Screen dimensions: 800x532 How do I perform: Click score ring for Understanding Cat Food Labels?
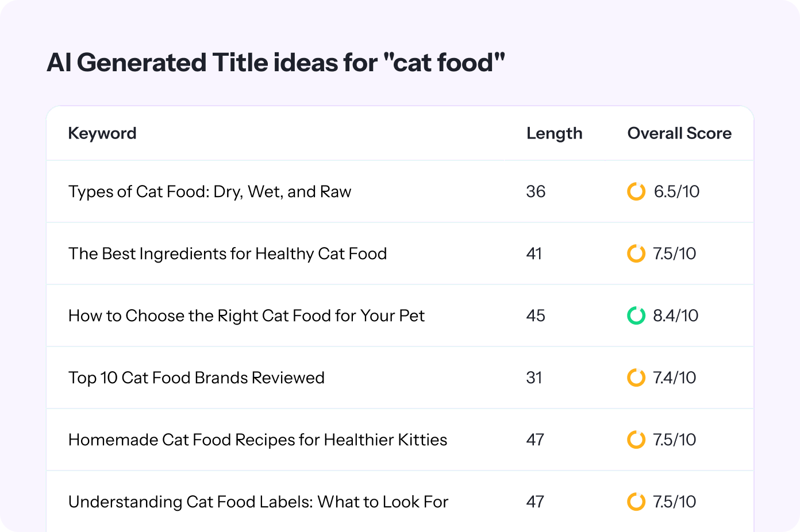click(x=636, y=502)
